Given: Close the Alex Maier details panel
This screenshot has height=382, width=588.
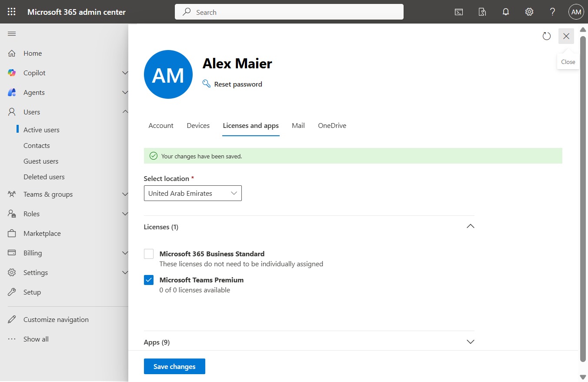Looking at the screenshot, I should [x=566, y=36].
